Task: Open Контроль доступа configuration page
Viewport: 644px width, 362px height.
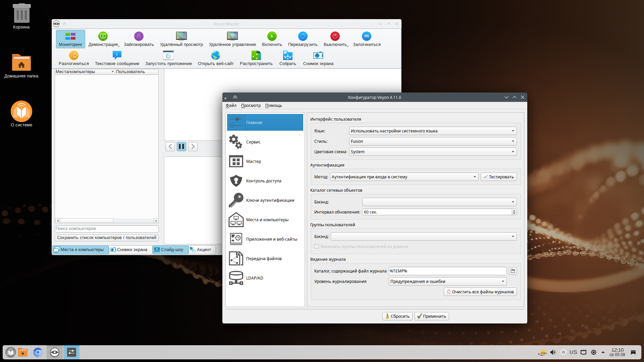Action: click(x=265, y=181)
